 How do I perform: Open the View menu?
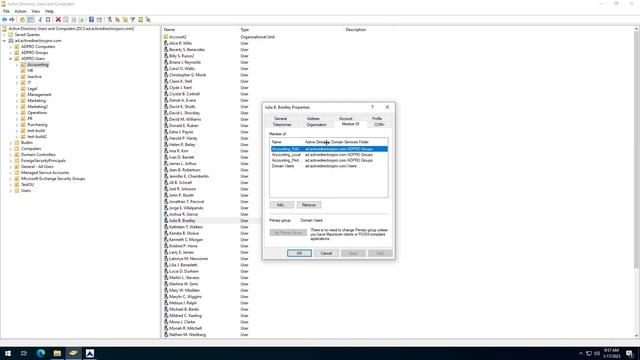(x=36, y=11)
